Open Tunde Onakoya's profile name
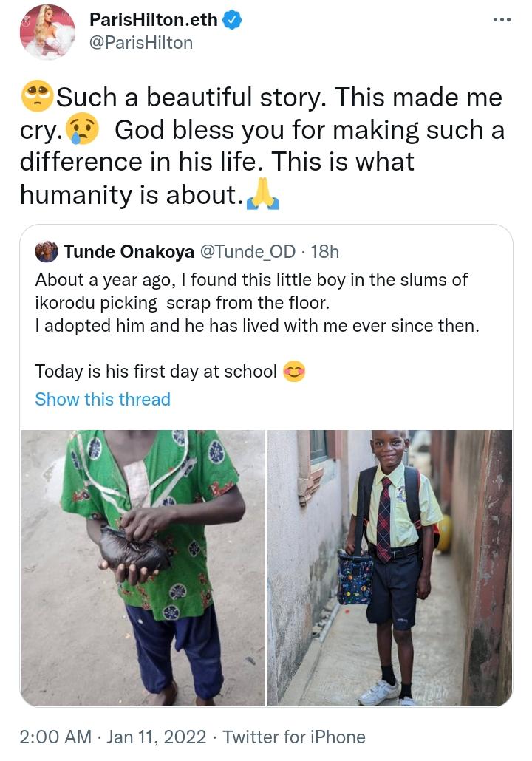The width and height of the screenshot is (532, 761). coord(129,251)
